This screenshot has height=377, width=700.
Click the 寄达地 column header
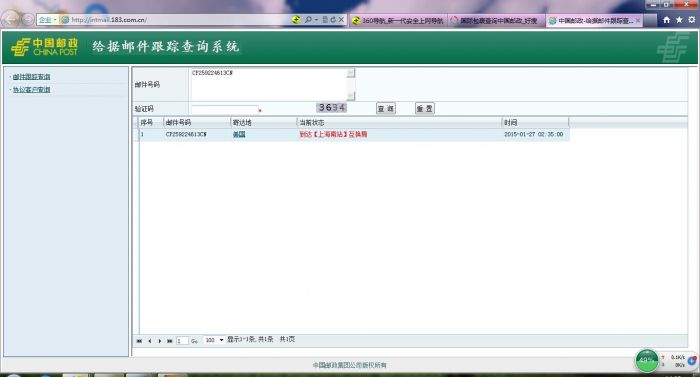click(x=264, y=122)
